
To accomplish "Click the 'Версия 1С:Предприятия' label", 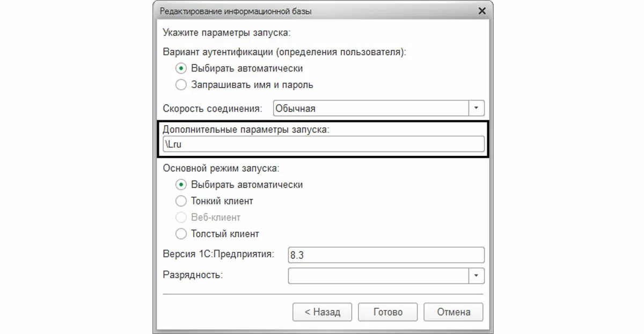I will pyautogui.click(x=218, y=254).
